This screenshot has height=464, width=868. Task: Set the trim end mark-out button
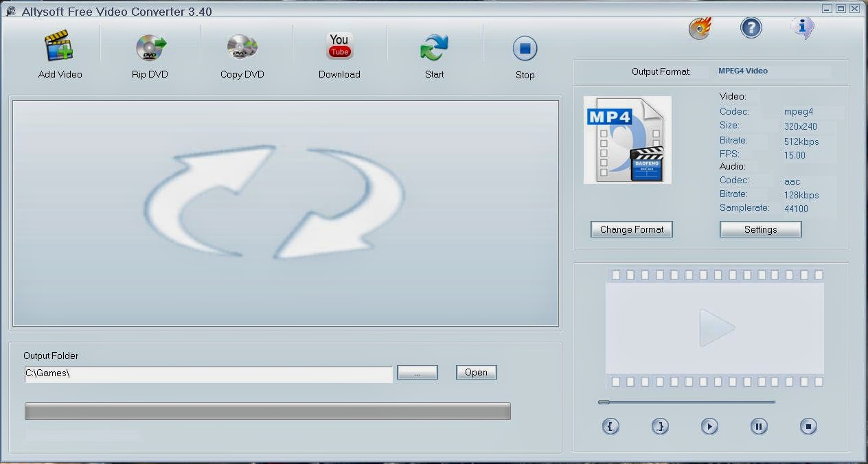pos(660,426)
